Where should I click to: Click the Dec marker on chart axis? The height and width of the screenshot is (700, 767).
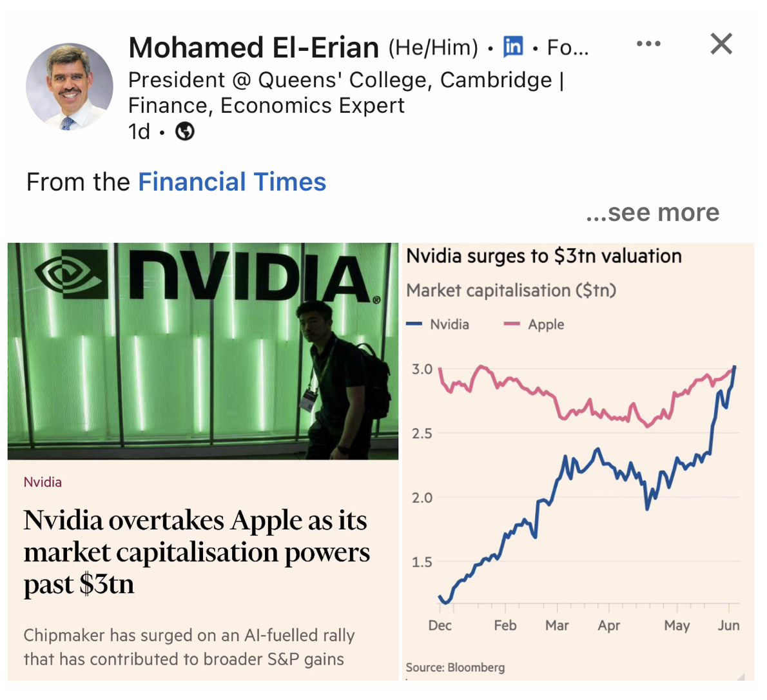click(440, 625)
